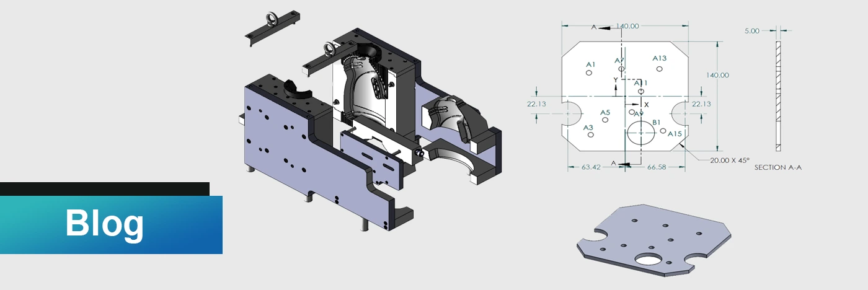This screenshot has width=868, height=290.
Task: Click the section view hatched strip
Action: coord(778,95)
